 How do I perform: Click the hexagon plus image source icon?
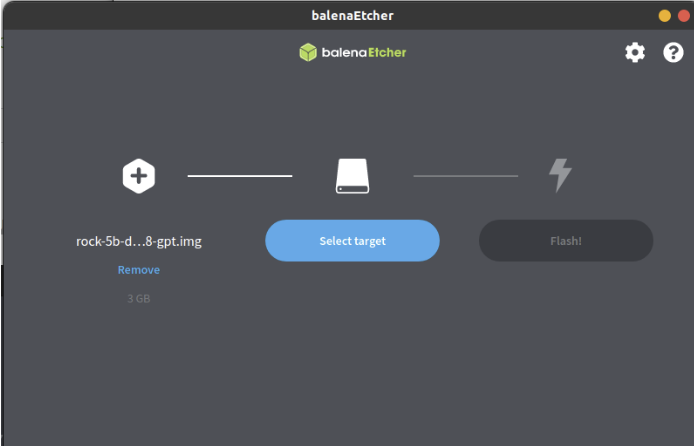tap(139, 176)
